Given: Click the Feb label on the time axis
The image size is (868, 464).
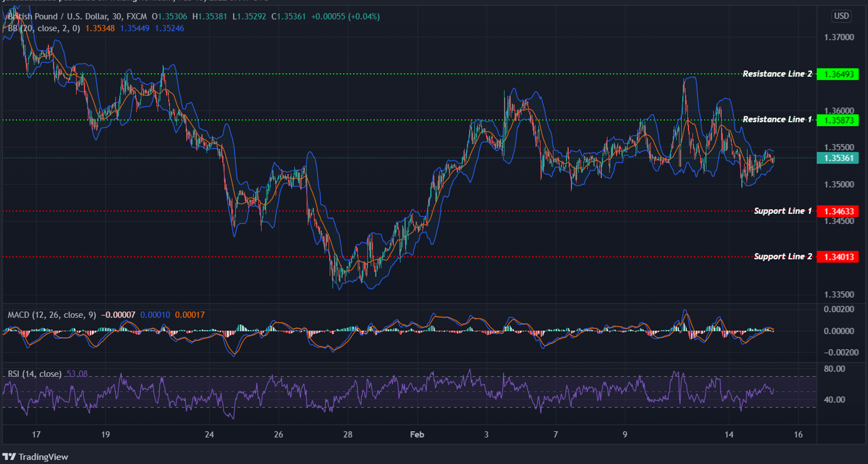Looking at the screenshot, I should click(417, 435).
